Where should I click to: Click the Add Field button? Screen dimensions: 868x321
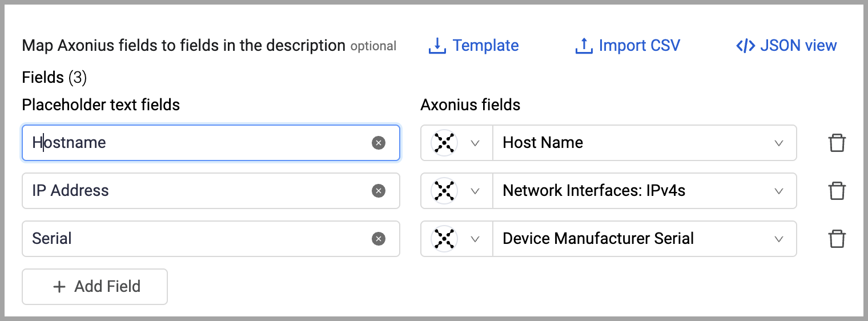[x=95, y=287]
